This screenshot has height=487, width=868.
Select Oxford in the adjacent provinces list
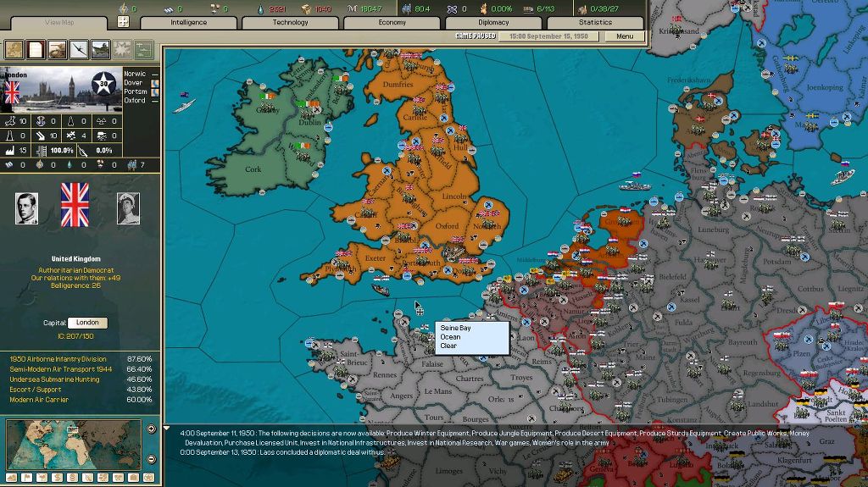[x=135, y=100]
